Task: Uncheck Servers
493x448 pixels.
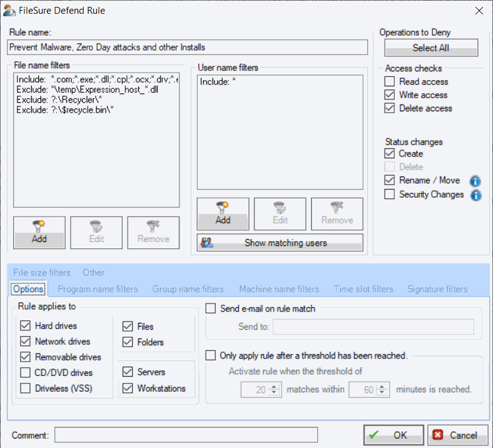Action: [128, 372]
